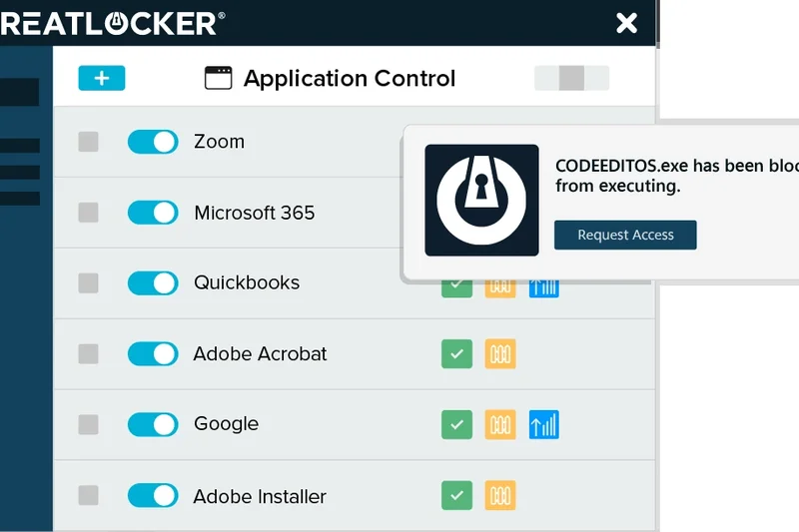Select the Quickbooks application name

click(247, 282)
